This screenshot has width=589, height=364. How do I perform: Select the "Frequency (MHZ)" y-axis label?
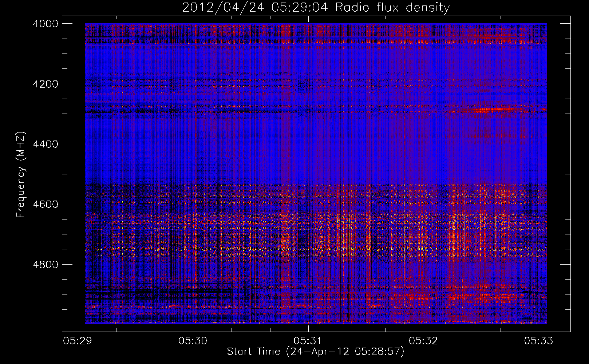(x=21, y=175)
